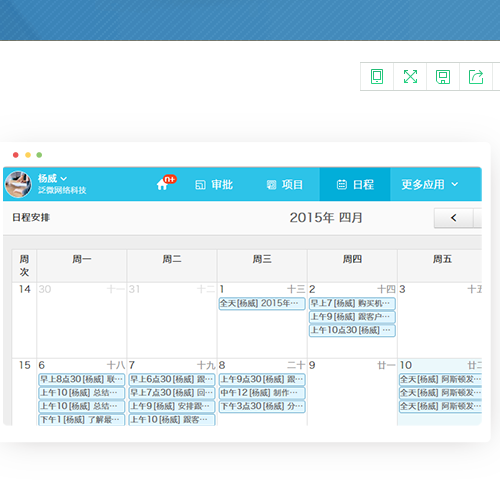Open the home icon with n+ badge
Image resolution: width=500 pixels, height=500 pixels.
(166, 183)
